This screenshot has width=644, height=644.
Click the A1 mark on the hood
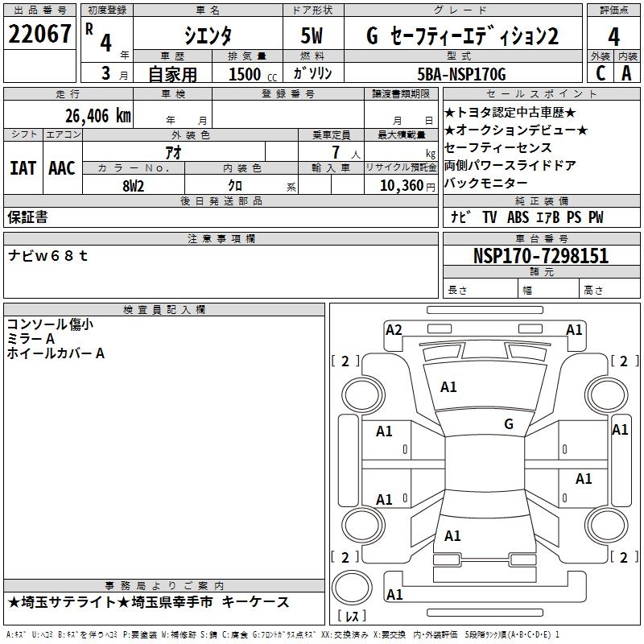tap(448, 387)
